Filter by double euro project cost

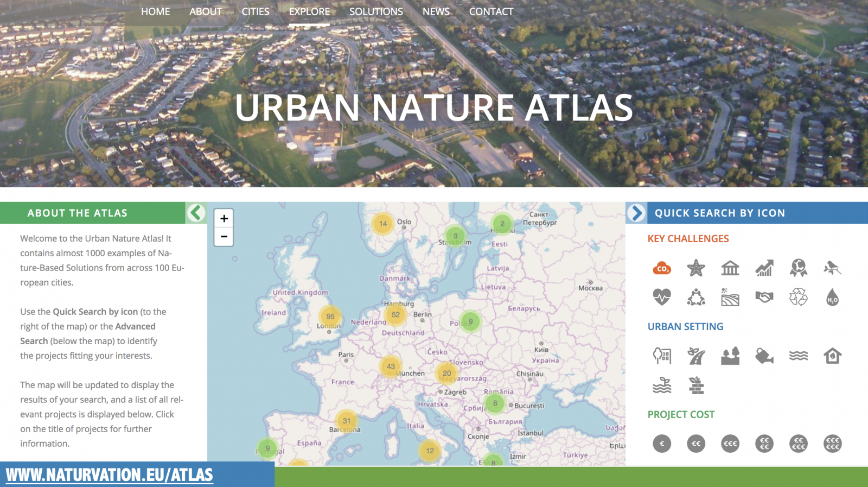tap(696, 444)
